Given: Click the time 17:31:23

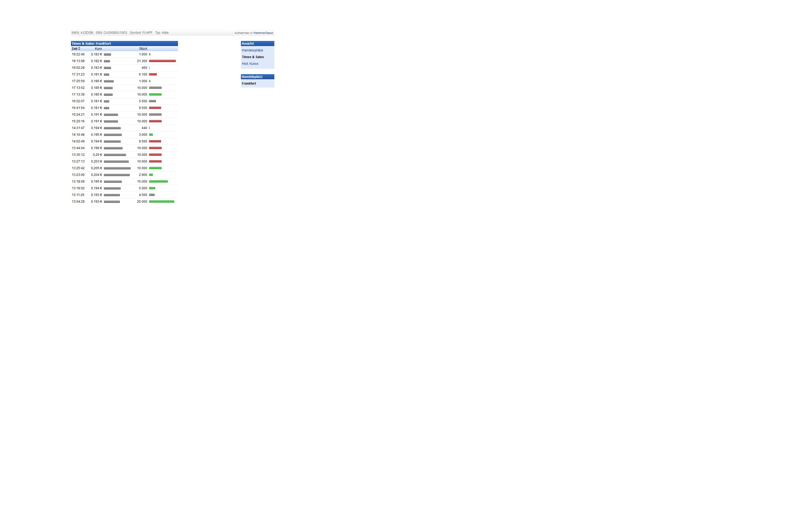Looking at the screenshot, I should (78, 74).
